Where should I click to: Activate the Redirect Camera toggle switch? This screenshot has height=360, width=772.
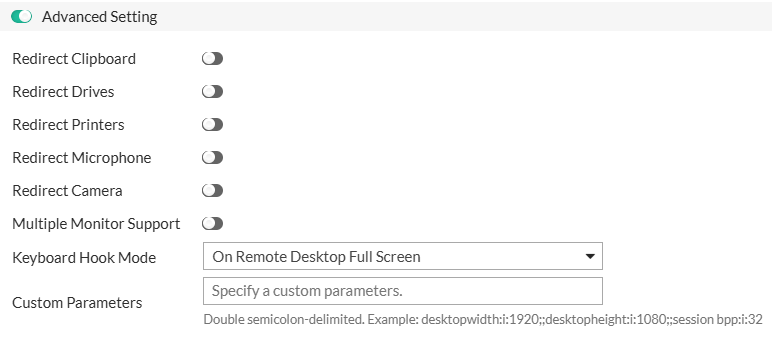(x=212, y=191)
